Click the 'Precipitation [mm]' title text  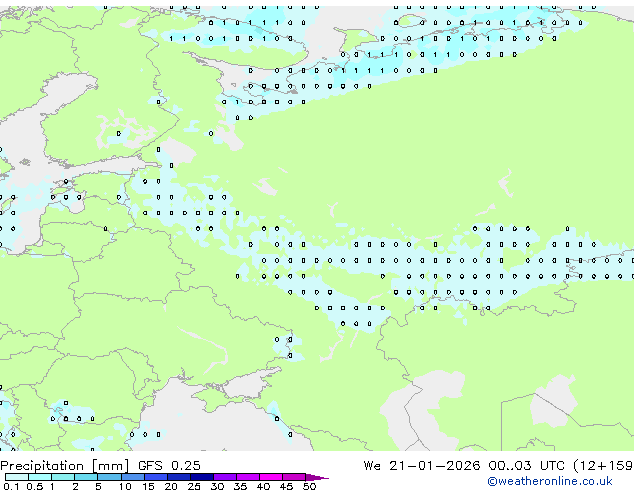[x=65, y=466]
